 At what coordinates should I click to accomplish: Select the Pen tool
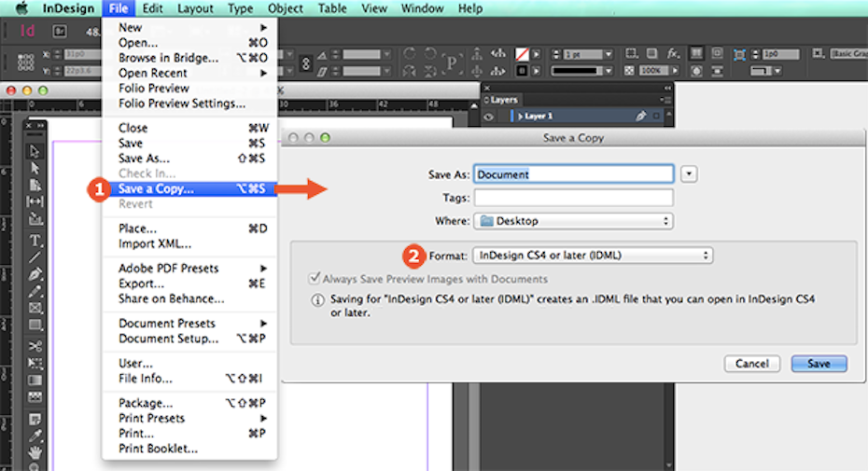35,274
